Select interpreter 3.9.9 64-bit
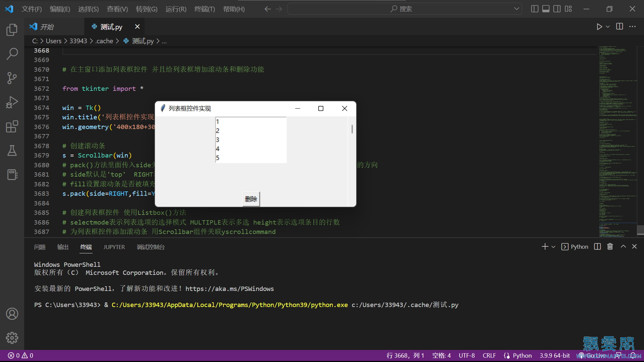Viewport: 644px width, 362px height. (554, 356)
